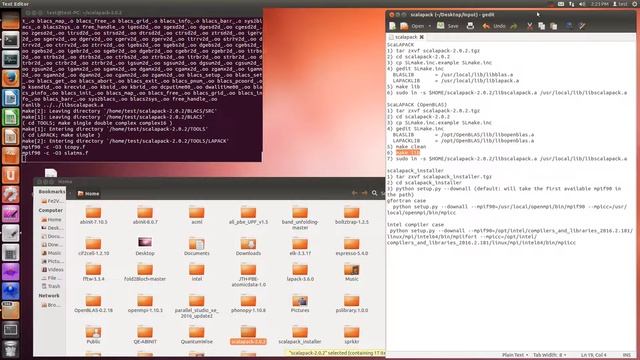Image resolution: width=640 pixels, height=360 pixels.
Task: Print the document using gedit's printer icon
Action: [x=470, y=26]
